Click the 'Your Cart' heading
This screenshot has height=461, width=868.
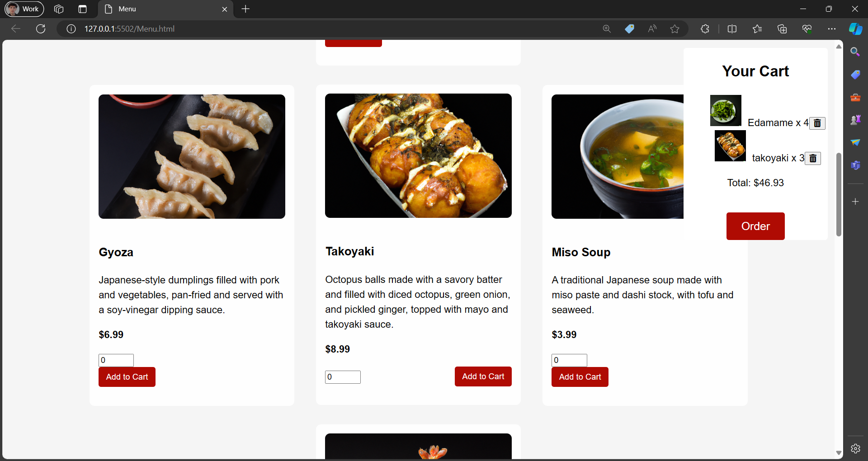coord(755,71)
